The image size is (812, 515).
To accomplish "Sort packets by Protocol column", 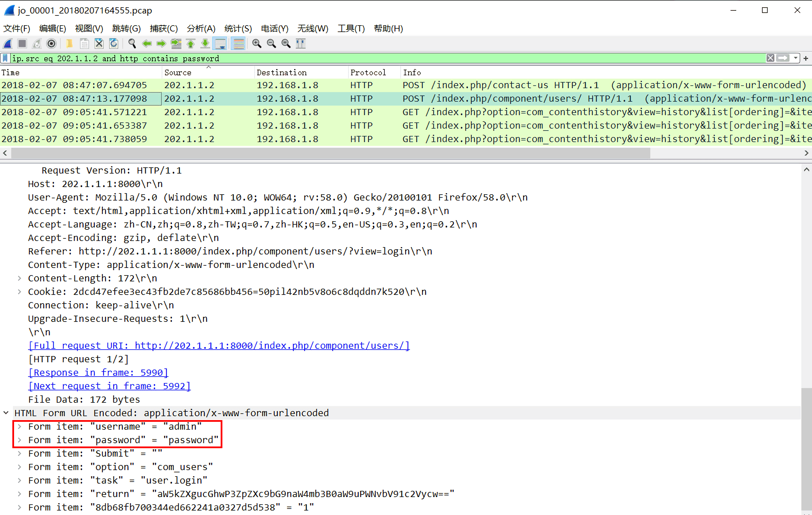I will (x=374, y=72).
